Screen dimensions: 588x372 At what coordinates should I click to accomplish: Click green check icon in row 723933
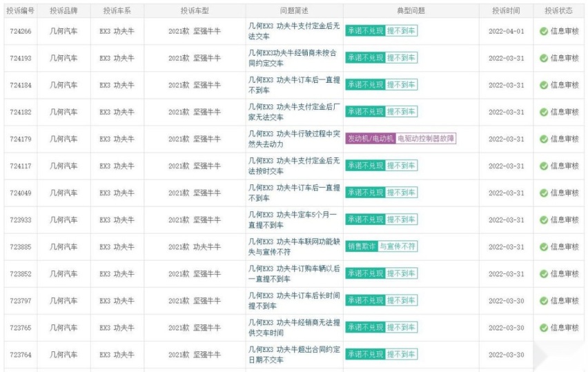coord(544,220)
